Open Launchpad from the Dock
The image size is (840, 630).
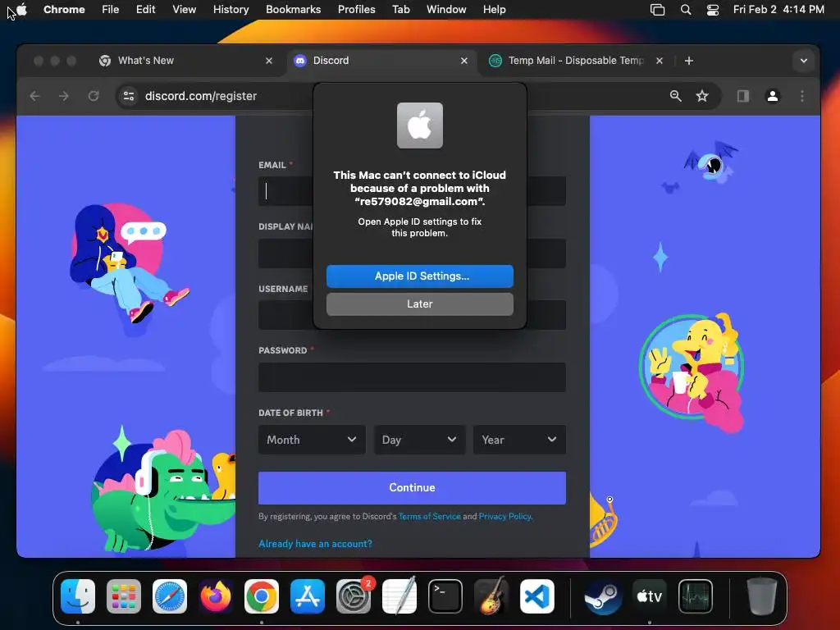[124, 596]
